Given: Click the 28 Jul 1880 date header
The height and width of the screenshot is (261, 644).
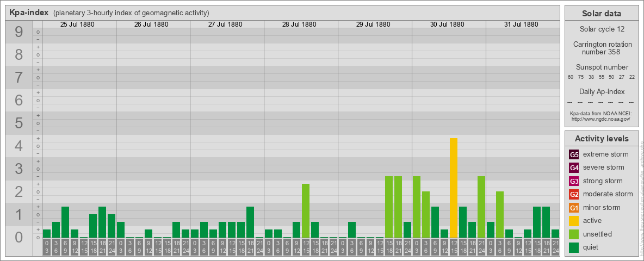Looking at the screenshot, I should (x=299, y=24).
